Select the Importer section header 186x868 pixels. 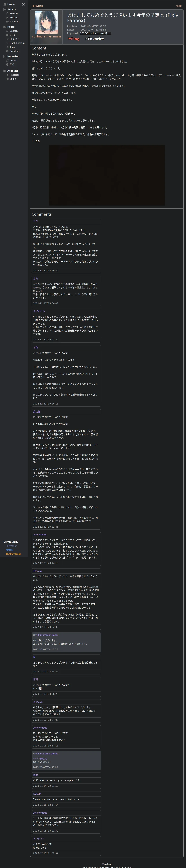coord(11,56)
